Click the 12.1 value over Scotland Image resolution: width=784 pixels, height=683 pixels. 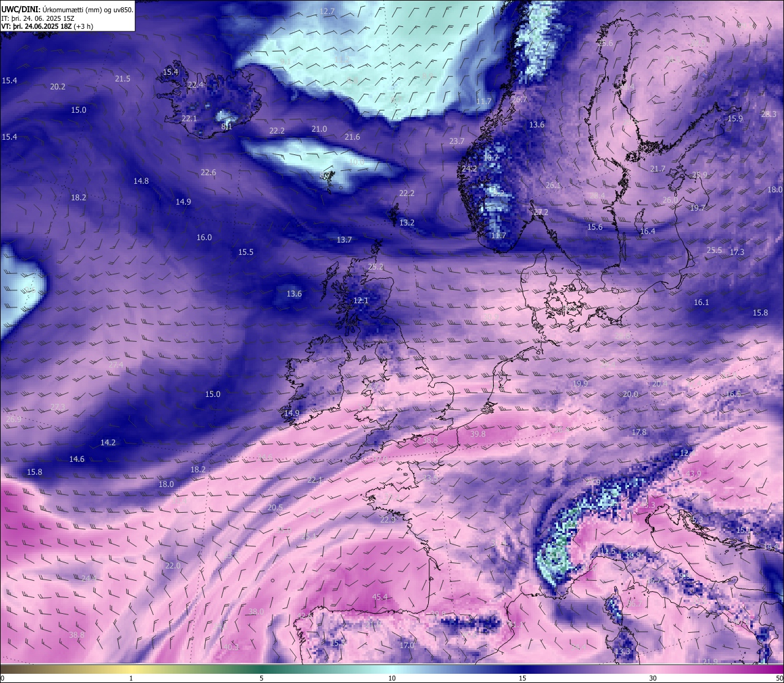(361, 301)
